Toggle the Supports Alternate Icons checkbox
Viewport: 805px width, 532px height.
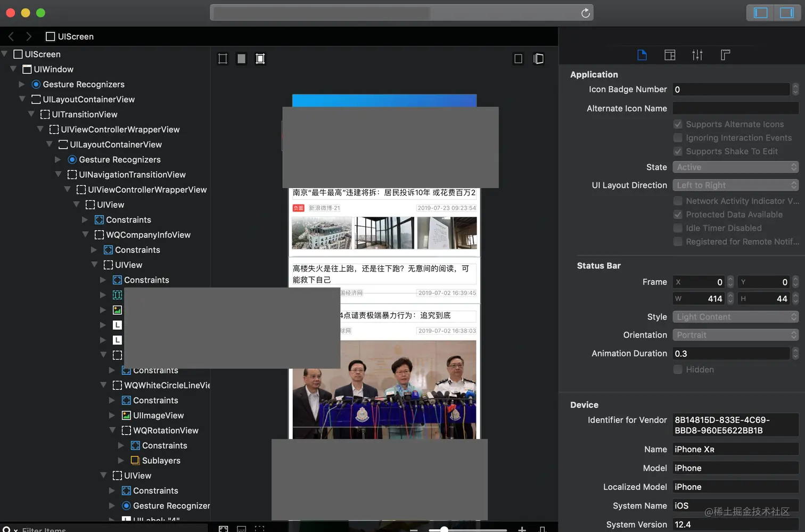pos(678,124)
